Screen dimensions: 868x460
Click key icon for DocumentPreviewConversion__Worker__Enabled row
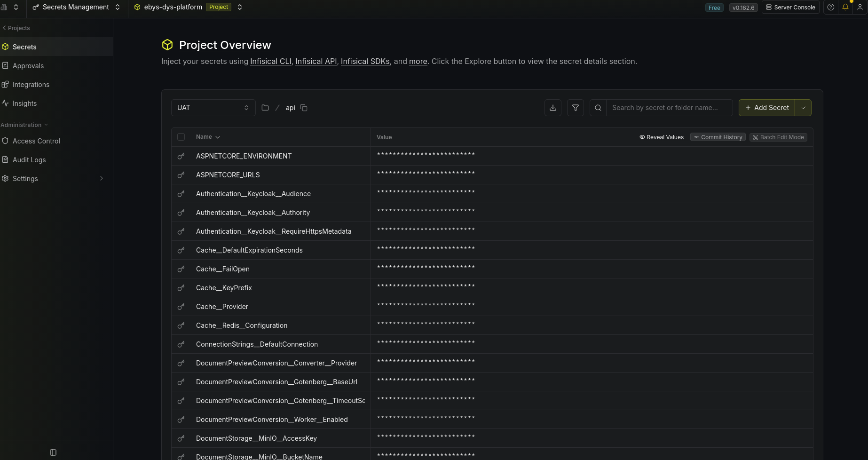181,420
